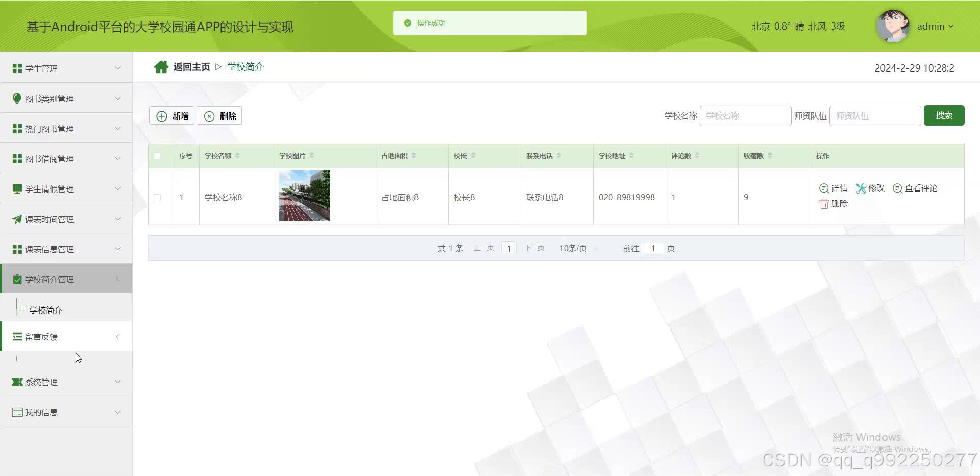
Task: Open the 10条/页 page size dropdown
Action: (x=578, y=248)
